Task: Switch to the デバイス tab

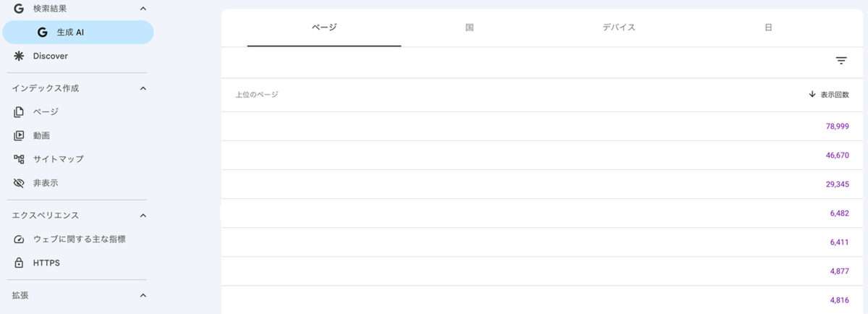Action: click(618, 27)
